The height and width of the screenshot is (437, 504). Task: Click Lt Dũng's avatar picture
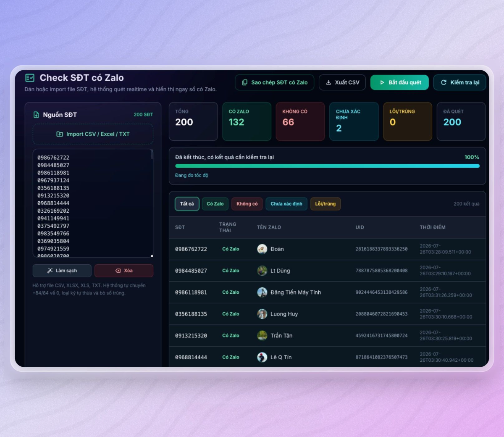(262, 271)
